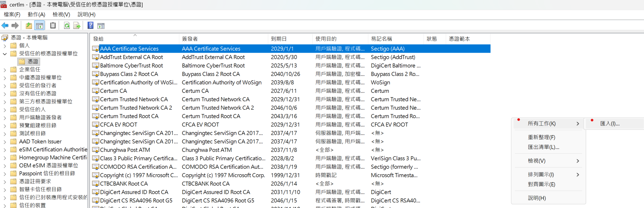Viewport: 644px width, 208px height.
Task: Expand the eSIM Certification Authorities node
Action: click(5, 150)
